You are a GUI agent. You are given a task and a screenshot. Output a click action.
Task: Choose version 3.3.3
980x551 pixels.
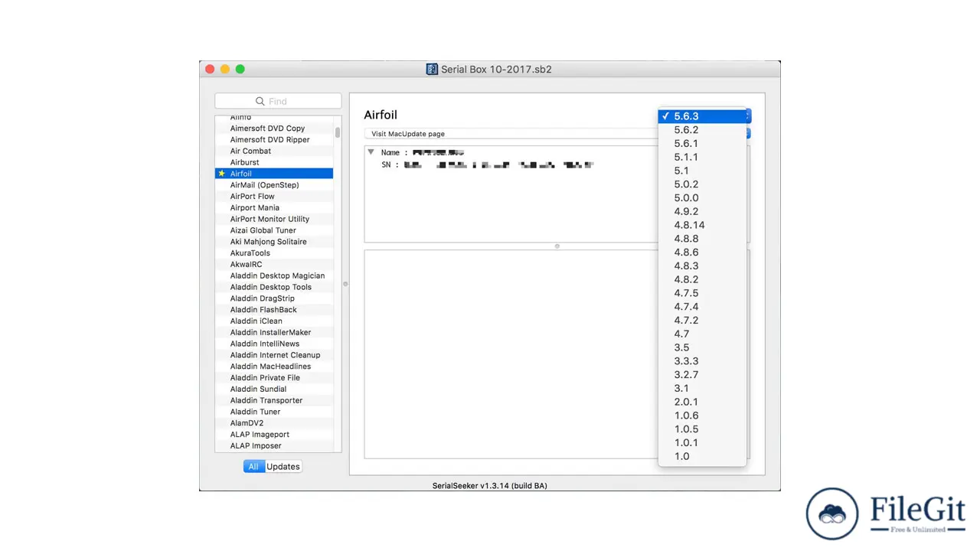click(702, 360)
